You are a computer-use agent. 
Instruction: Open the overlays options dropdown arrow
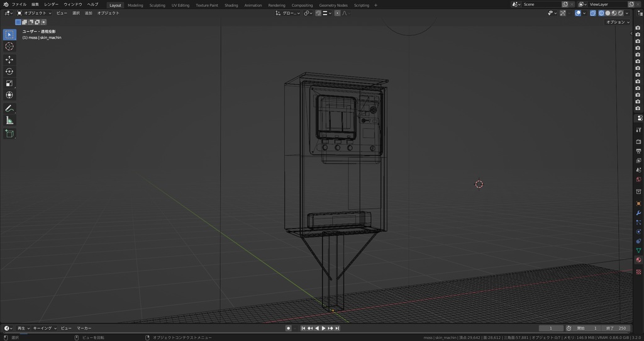(584, 13)
